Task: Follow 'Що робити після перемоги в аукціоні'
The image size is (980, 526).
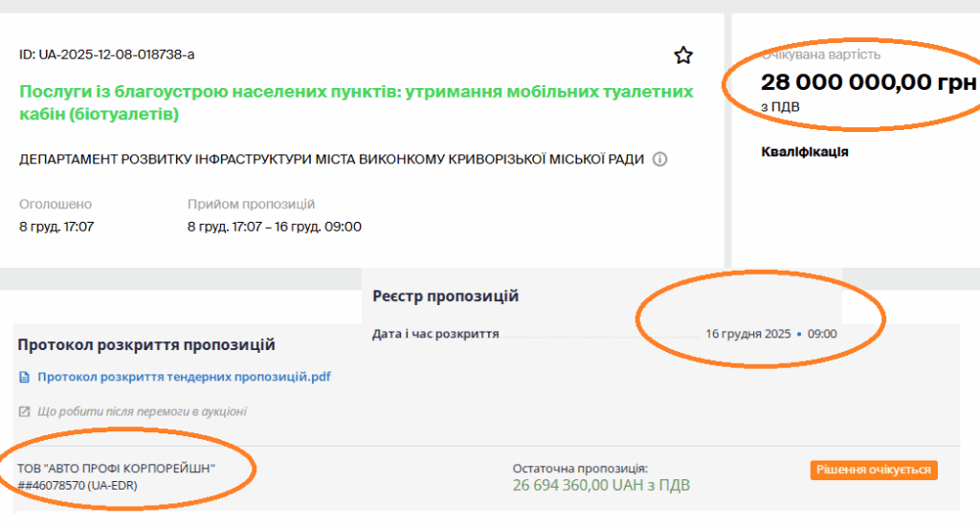Action: 142,412
